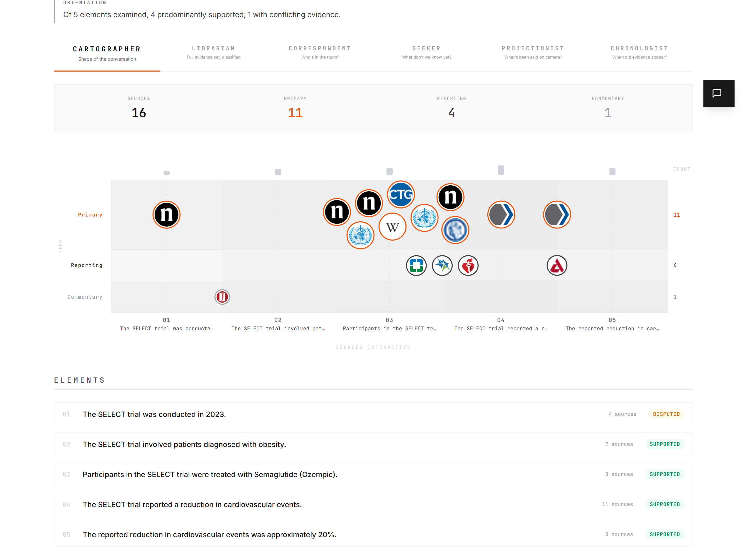Click axis label '02 The SELECT trial involved pat…'
The width and height of the screenshot is (747, 560).
click(278, 324)
